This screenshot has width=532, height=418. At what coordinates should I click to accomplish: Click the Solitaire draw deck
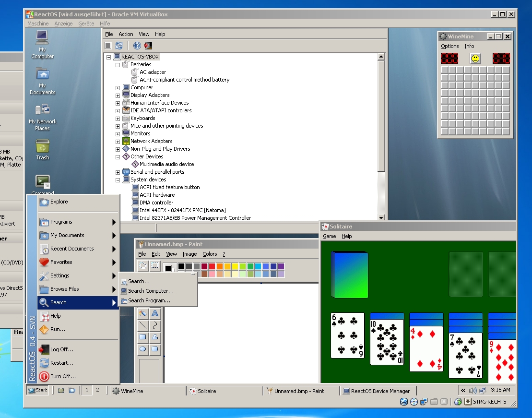(x=349, y=275)
